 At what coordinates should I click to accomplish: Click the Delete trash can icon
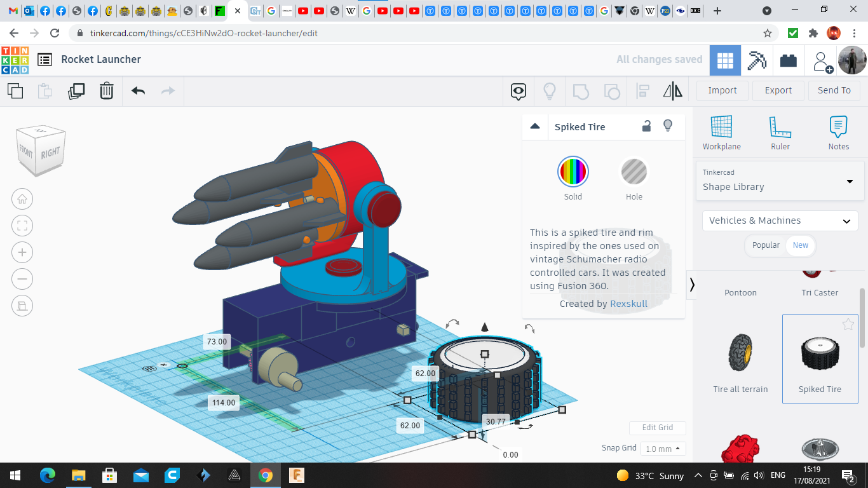point(107,91)
